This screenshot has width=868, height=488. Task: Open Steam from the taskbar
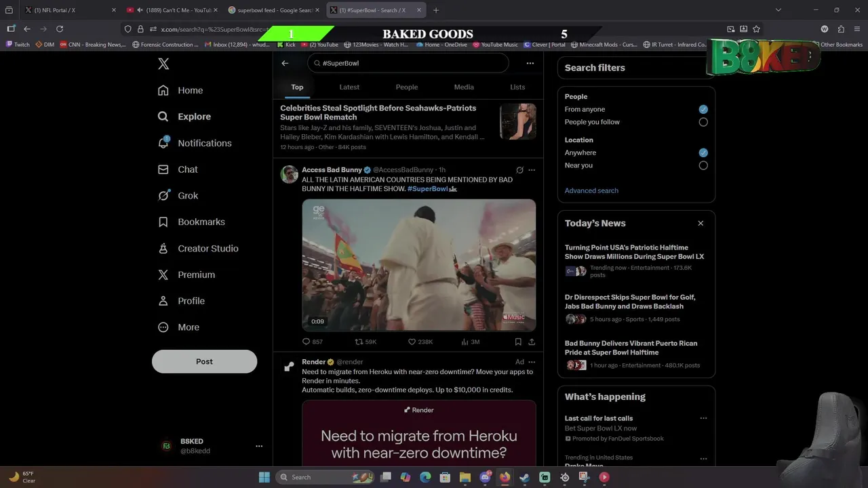[x=525, y=477]
